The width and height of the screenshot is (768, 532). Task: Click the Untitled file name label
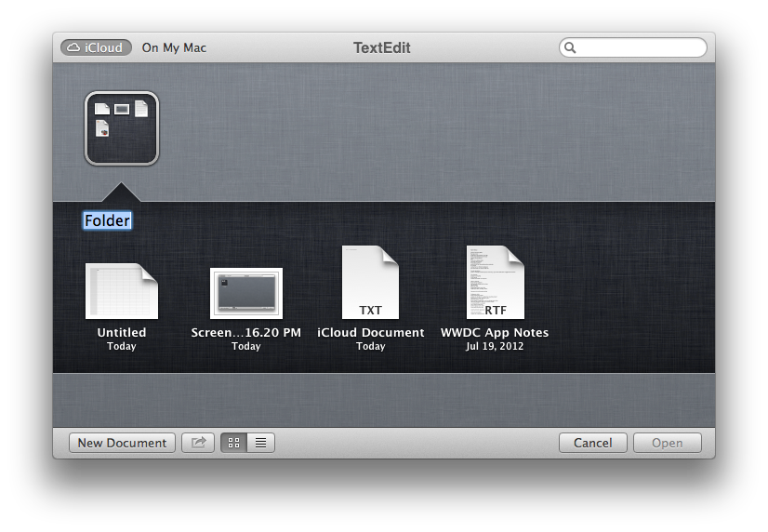(x=122, y=332)
